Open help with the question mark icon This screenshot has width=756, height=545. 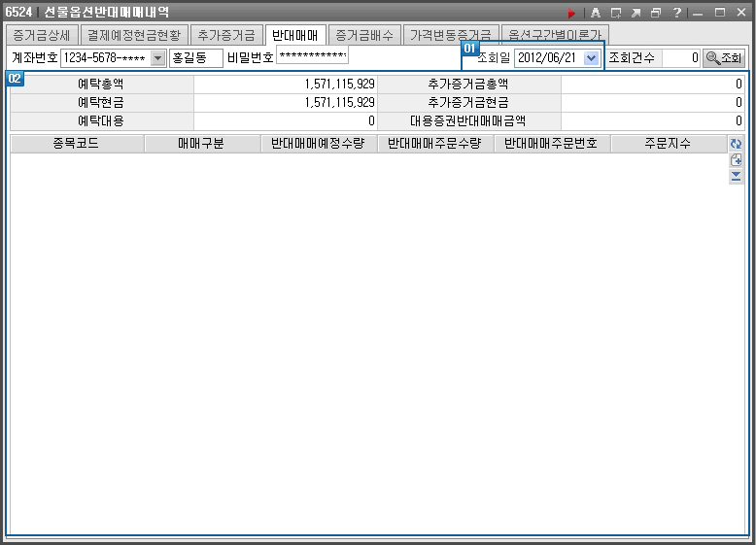click(x=676, y=13)
